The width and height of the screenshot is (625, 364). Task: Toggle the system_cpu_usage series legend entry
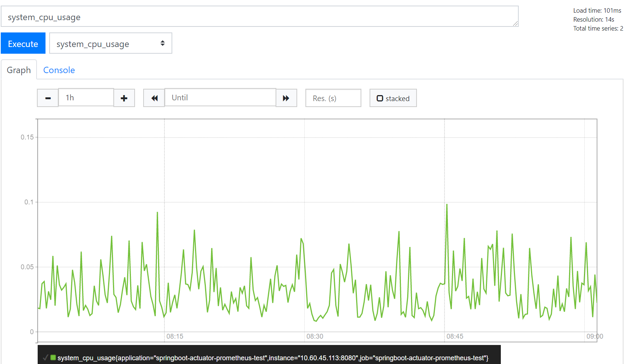(269, 358)
